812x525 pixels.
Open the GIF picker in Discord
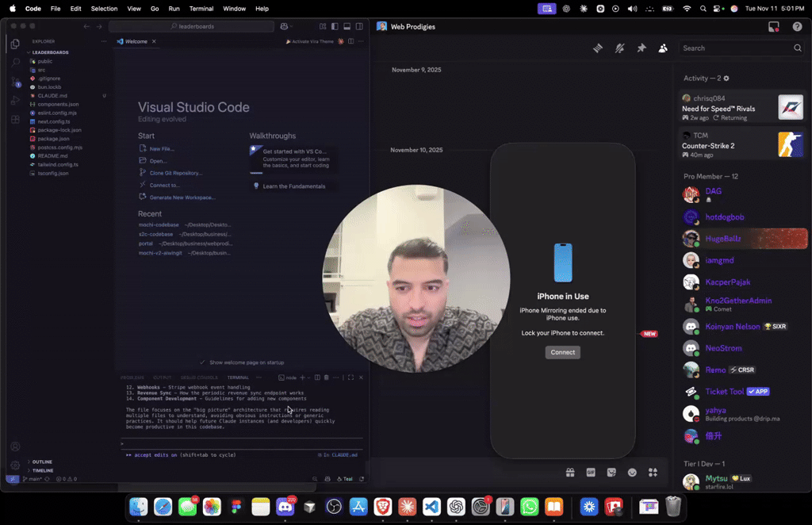click(x=591, y=472)
